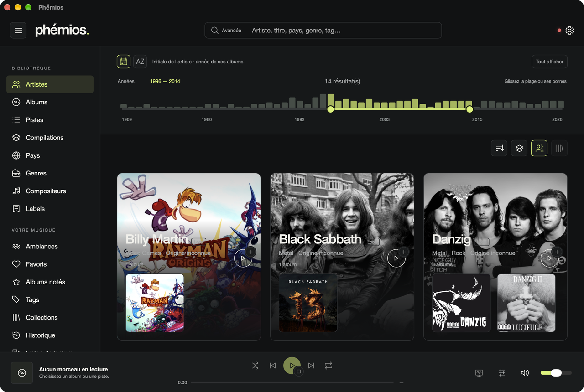The width and height of the screenshot is (584, 392).
Task: Add Black Sabbath with the plus icon
Action: coord(404,252)
